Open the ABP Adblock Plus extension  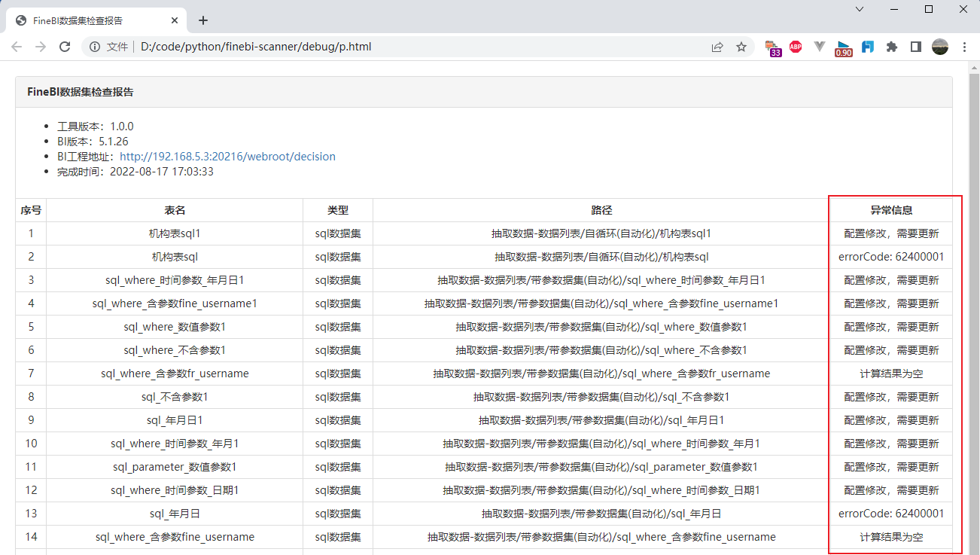click(796, 47)
